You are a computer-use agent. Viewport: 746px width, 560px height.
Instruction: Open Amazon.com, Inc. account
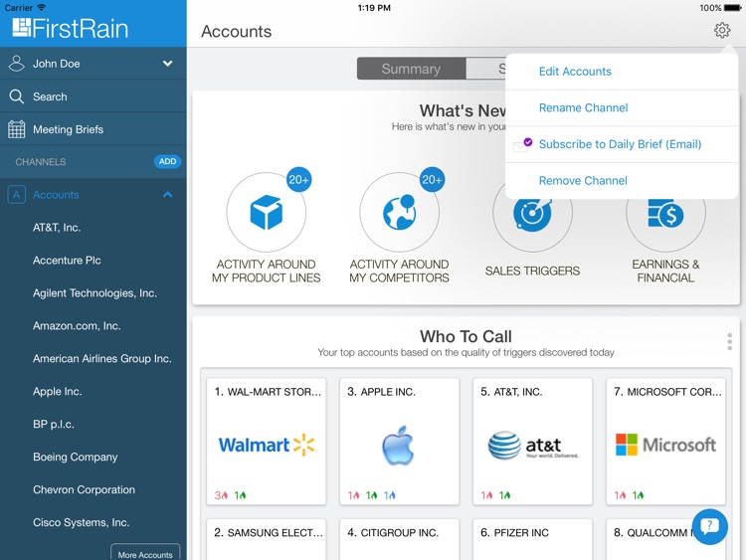tap(77, 326)
